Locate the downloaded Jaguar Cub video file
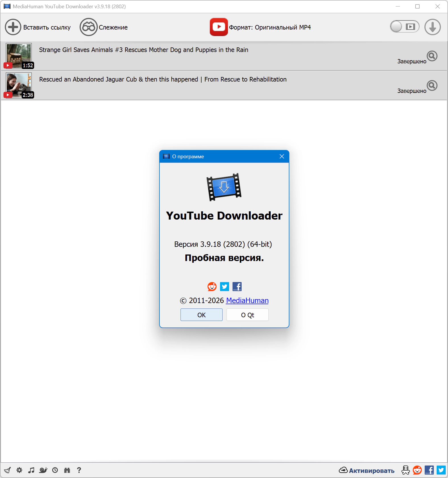 tap(432, 85)
